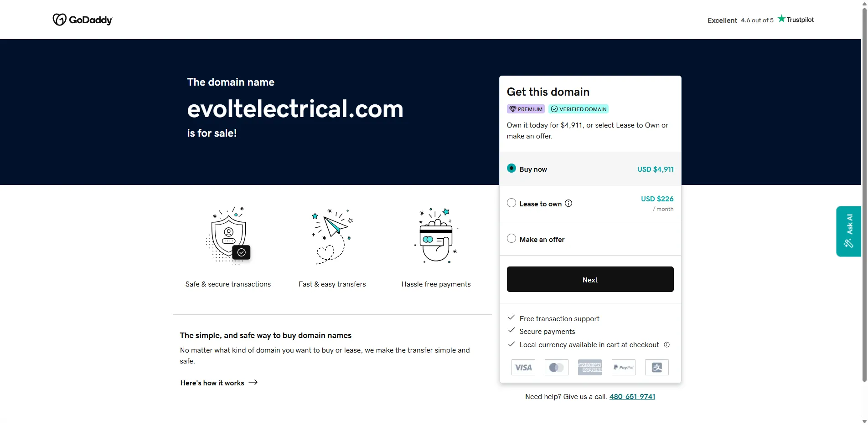
Task: Call the 480-651-9741 help number link
Action: coord(632,396)
